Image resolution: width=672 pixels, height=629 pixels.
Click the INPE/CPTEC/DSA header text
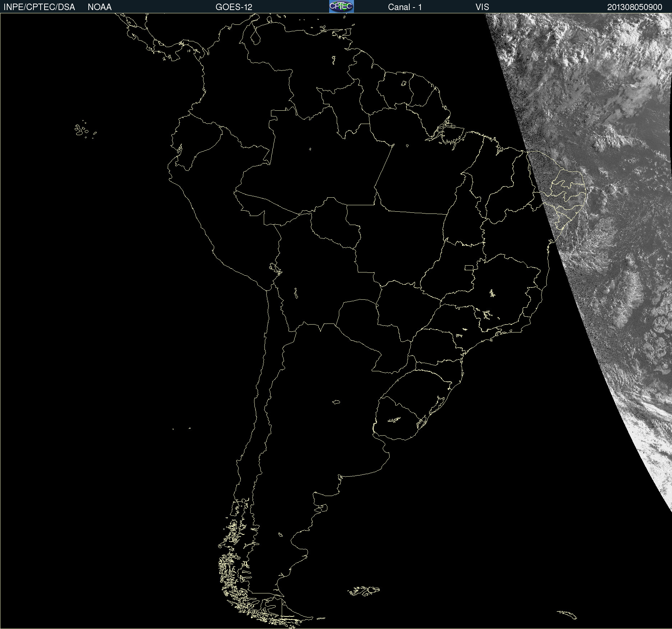click(x=39, y=7)
